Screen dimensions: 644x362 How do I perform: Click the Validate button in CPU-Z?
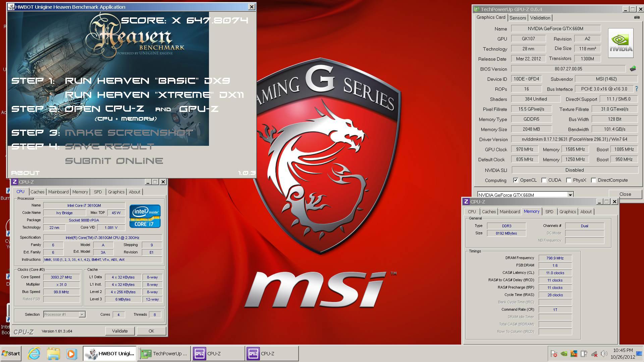(120, 331)
